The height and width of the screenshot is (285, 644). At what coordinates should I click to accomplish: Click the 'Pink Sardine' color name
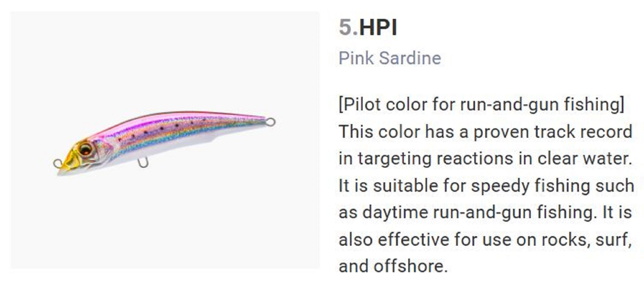click(390, 58)
